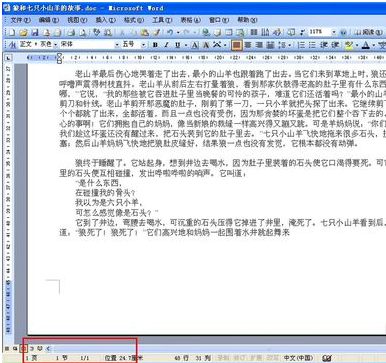Click the New blank document icon
This screenshot has height=363, width=386.
(x=12, y=32)
